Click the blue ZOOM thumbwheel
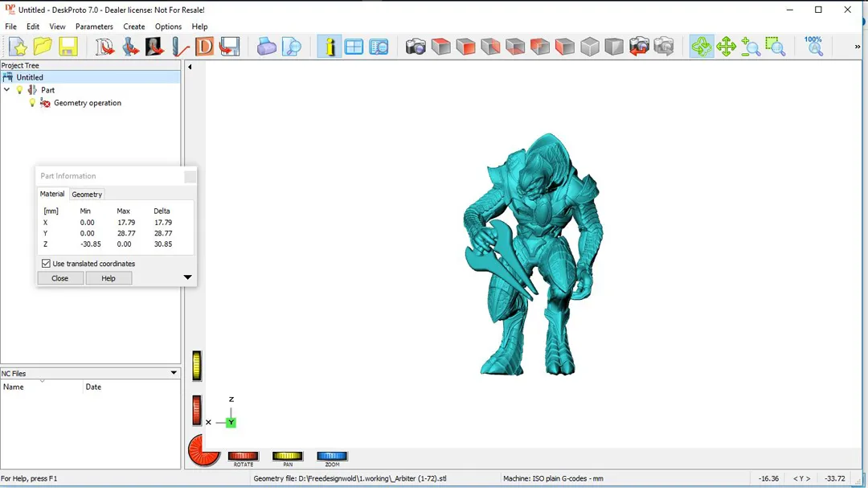 tap(332, 456)
